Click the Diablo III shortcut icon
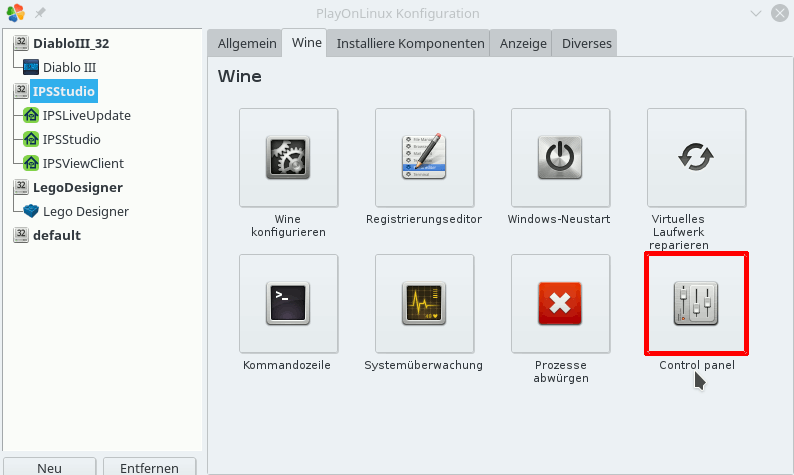 31,67
